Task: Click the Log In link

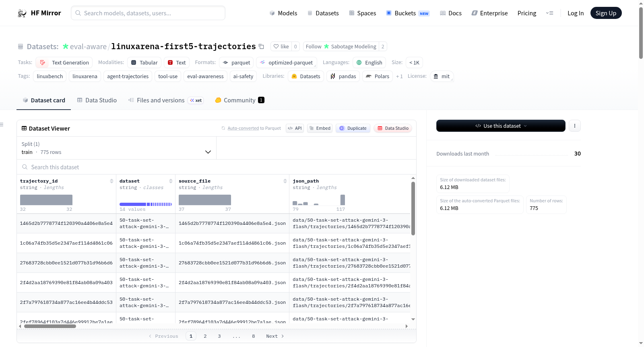Action: click(x=576, y=13)
